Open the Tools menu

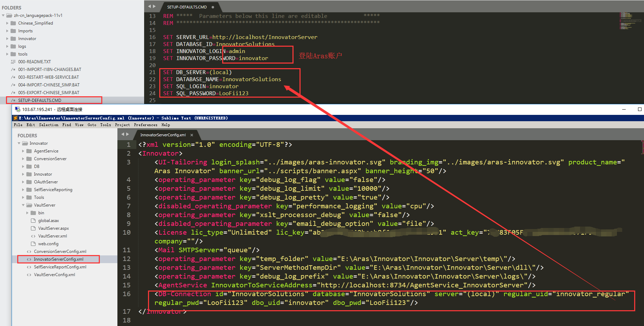[105, 125]
